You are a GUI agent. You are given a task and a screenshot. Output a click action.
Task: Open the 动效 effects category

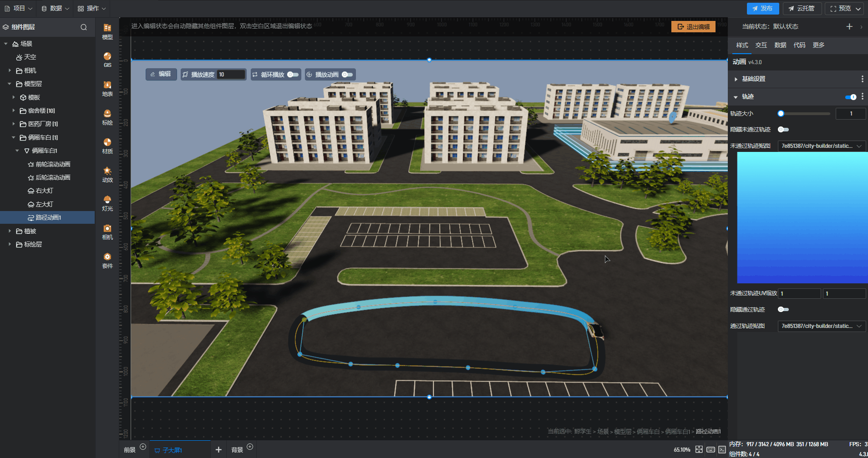[x=107, y=175]
